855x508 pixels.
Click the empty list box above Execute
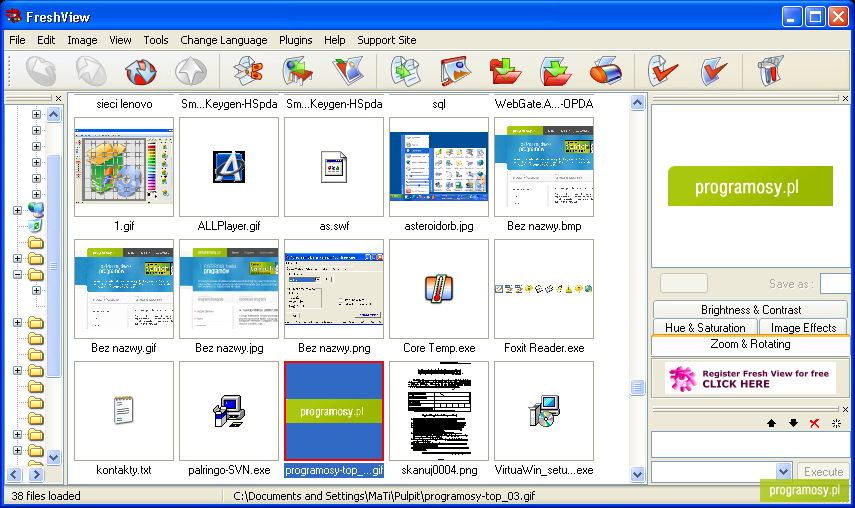click(x=750, y=444)
